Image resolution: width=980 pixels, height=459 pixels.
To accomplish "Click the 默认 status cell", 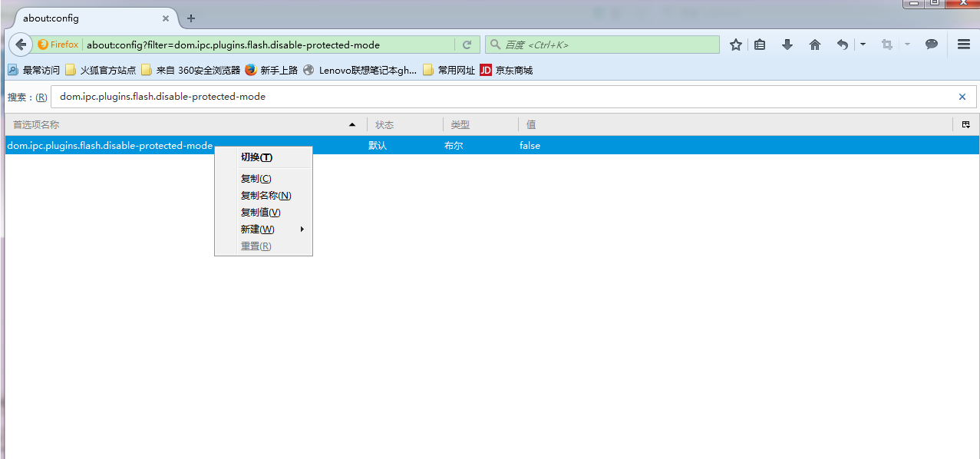I will click(378, 145).
